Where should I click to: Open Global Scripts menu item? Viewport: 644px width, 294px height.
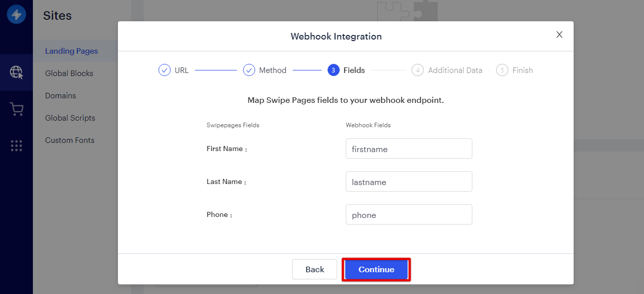point(70,118)
